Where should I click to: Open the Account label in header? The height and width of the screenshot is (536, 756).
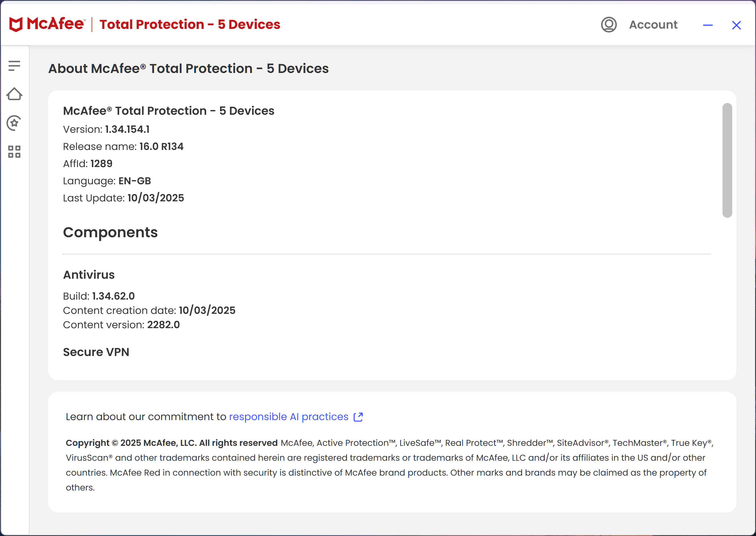click(653, 25)
